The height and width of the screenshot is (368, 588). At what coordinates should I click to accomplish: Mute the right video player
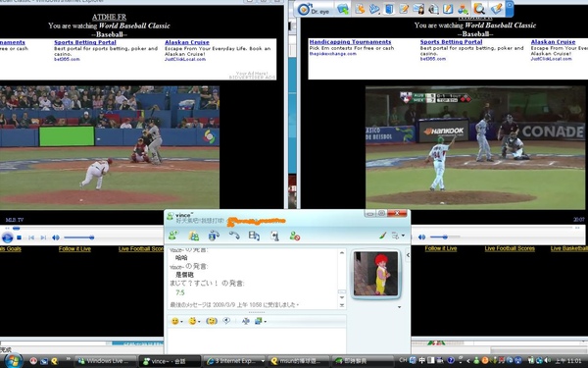coord(421,237)
